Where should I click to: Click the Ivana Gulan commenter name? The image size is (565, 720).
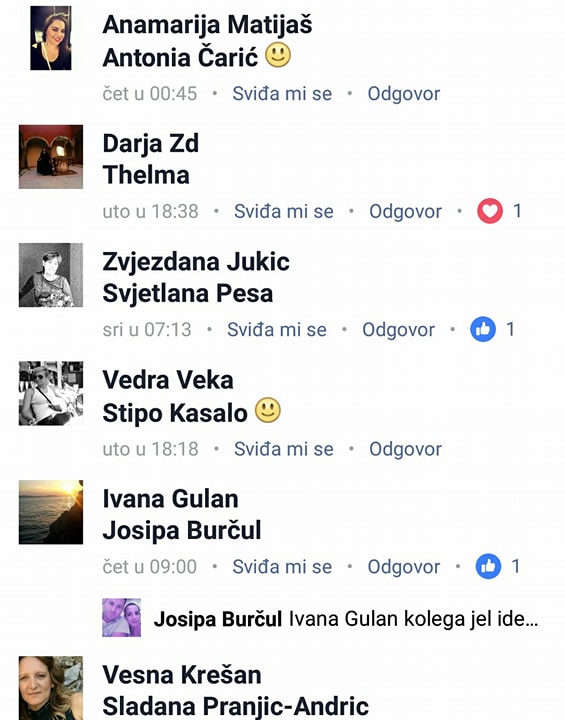(x=170, y=499)
